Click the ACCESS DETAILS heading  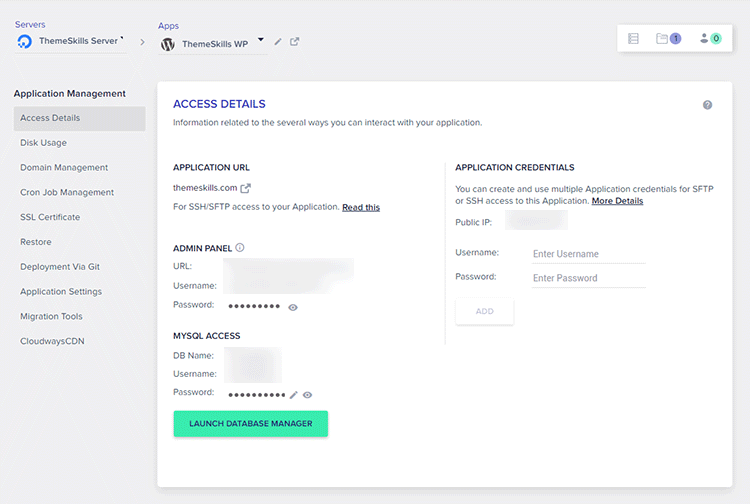(x=219, y=104)
